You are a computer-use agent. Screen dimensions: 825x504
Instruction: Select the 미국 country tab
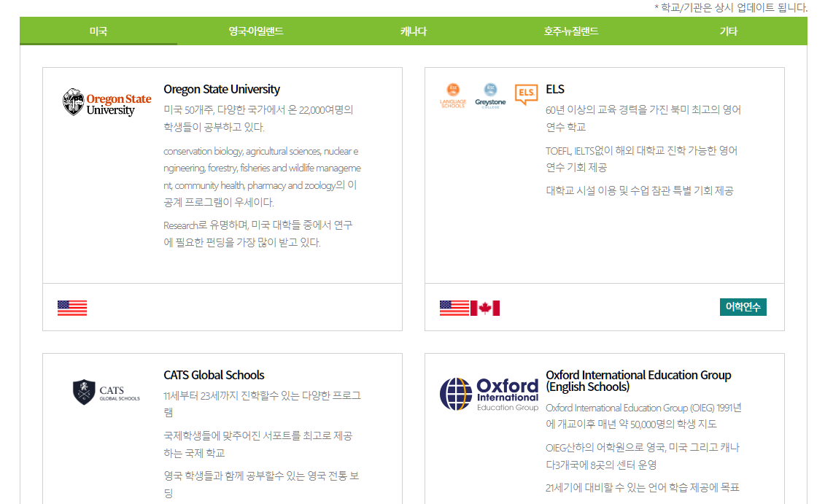[x=98, y=31]
